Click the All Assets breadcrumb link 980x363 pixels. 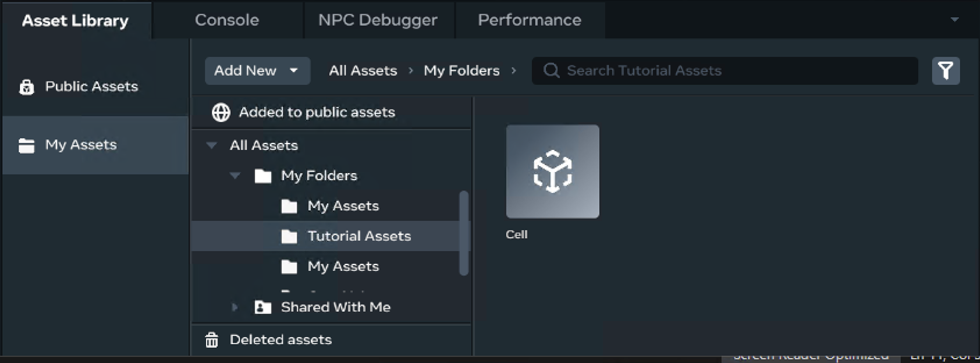coord(363,71)
